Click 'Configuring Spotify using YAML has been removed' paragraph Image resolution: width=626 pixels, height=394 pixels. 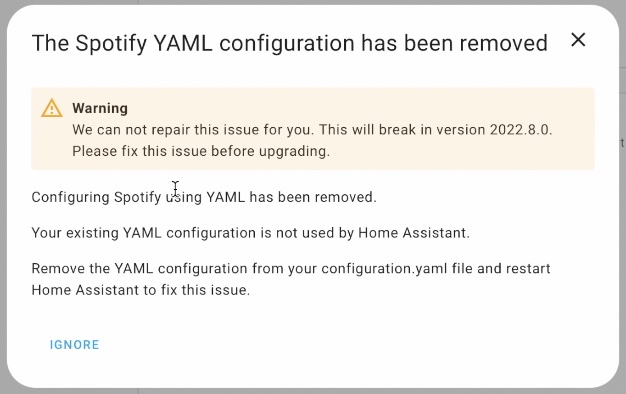pyautogui.click(x=204, y=197)
